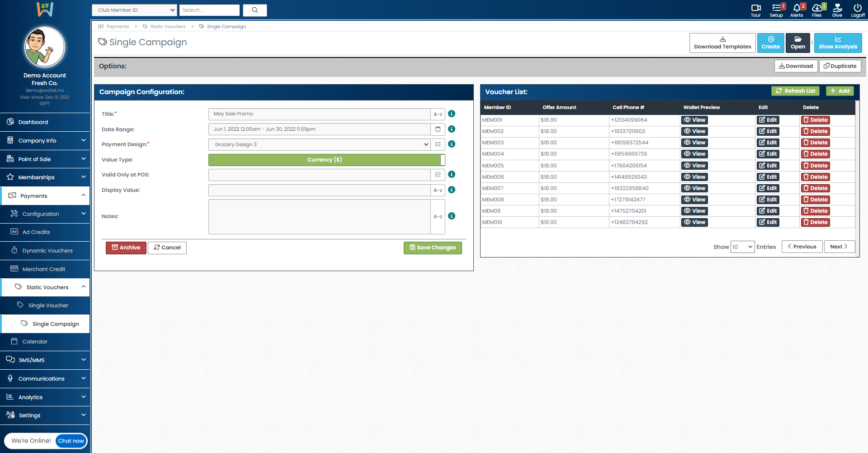View wallet preview for MEM005
The image size is (868, 453).
pyautogui.click(x=694, y=166)
